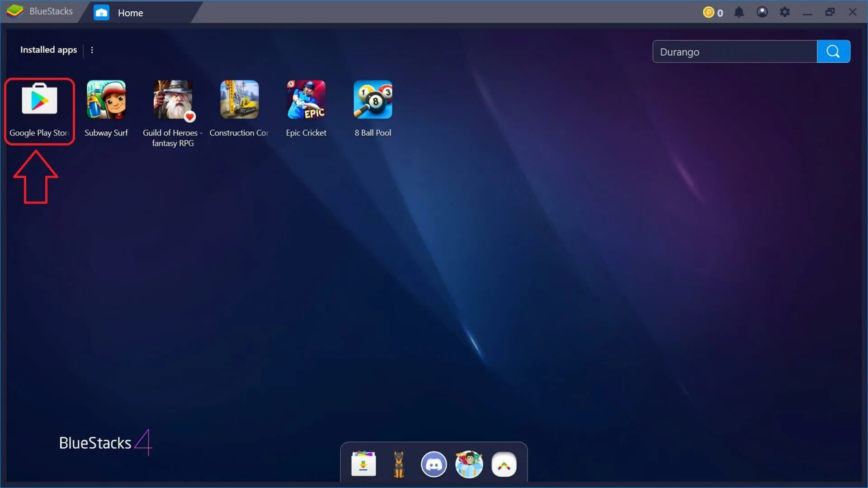The width and height of the screenshot is (868, 488).
Task: Open the Google Play Store
Action: point(39,99)
